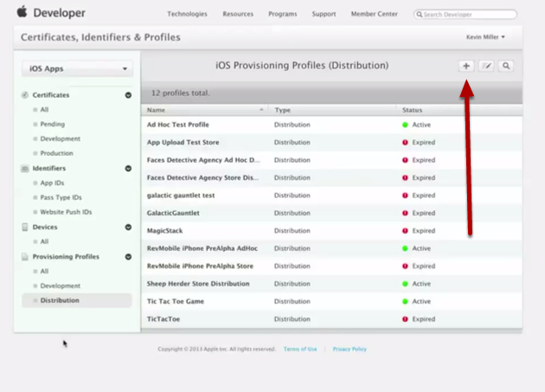The image size is (545, 392).
Task: Add a new provisioning profile with plus button
Action: click(x=466, y=66)
